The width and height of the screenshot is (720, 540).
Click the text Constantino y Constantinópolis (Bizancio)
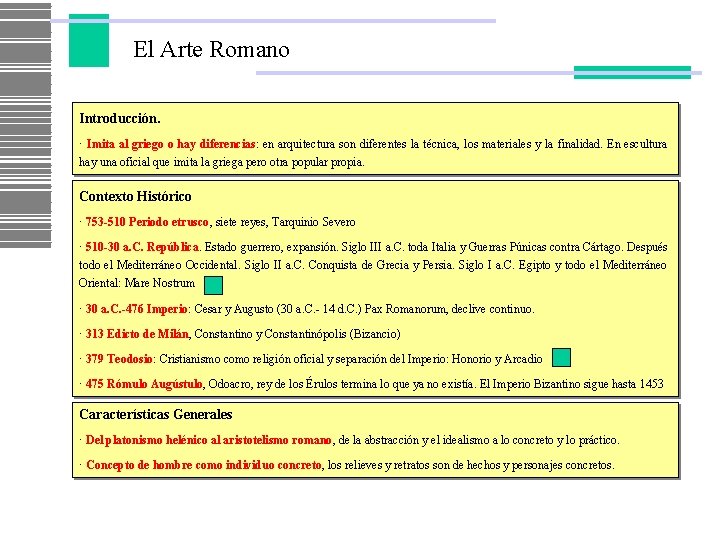click(297, 334)
